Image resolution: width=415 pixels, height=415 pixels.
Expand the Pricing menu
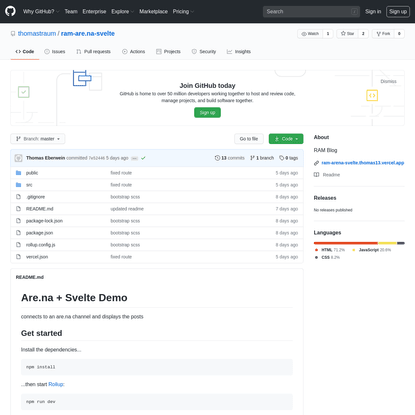pyautogui.click(x=183, y=11)
